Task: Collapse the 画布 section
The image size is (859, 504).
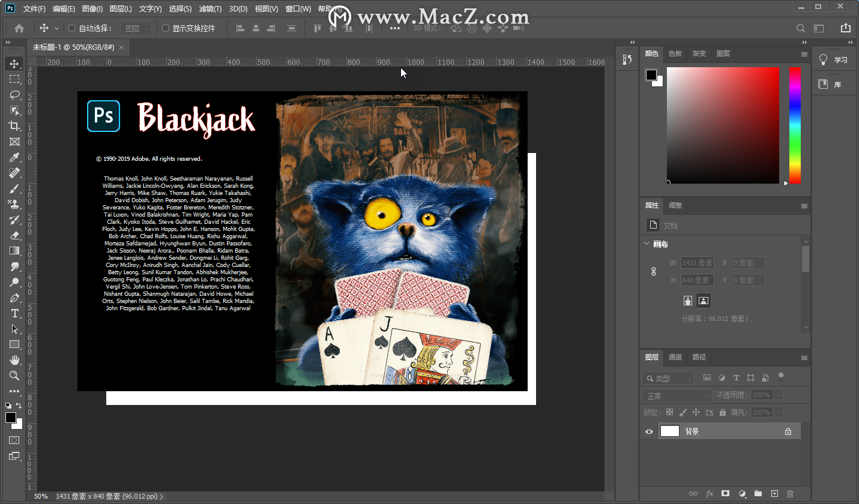Action: click(x=647, y=244)
